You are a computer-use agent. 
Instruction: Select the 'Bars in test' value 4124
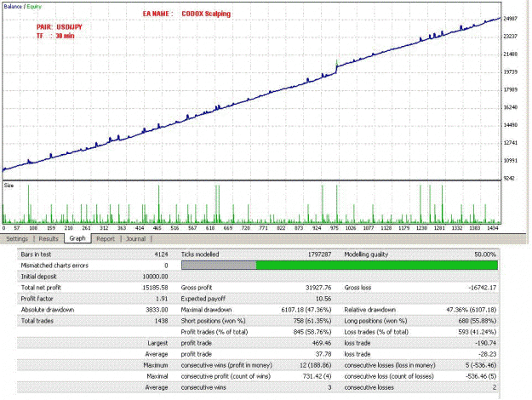point(162,254)
